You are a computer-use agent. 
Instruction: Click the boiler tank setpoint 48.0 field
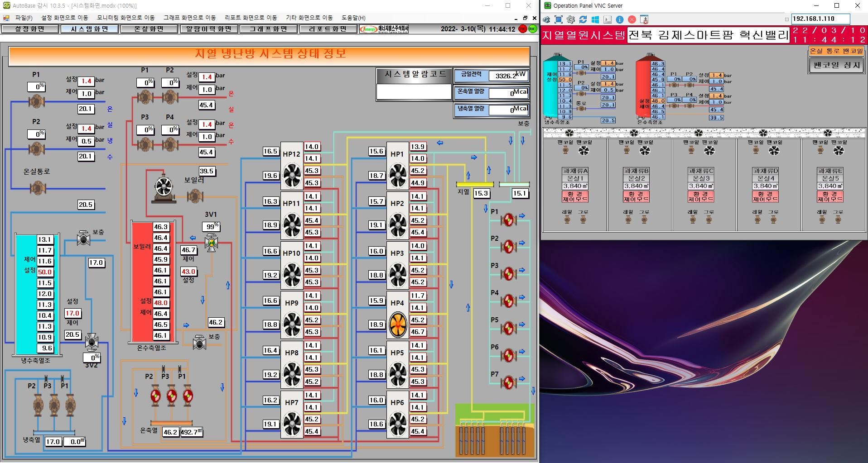click(161, 303)
